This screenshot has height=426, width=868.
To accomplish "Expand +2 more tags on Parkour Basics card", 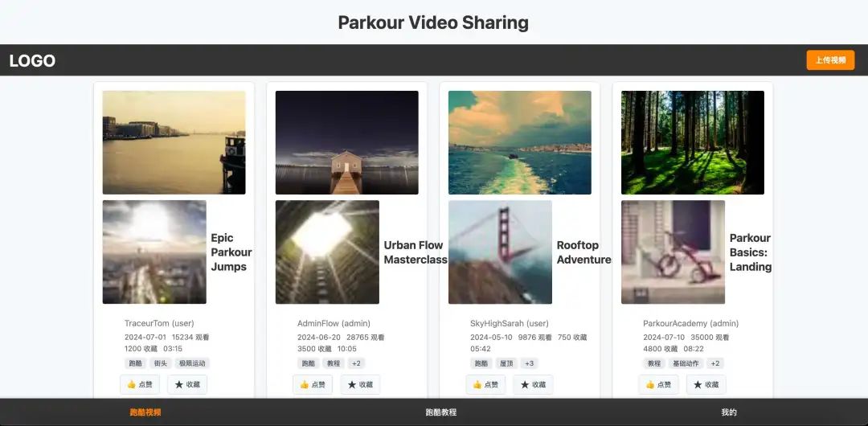I will coord(714,363).
